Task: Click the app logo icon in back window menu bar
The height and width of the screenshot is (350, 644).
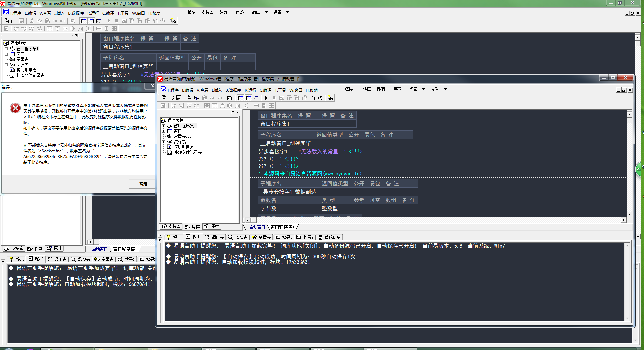Action: tap(6, 12)
